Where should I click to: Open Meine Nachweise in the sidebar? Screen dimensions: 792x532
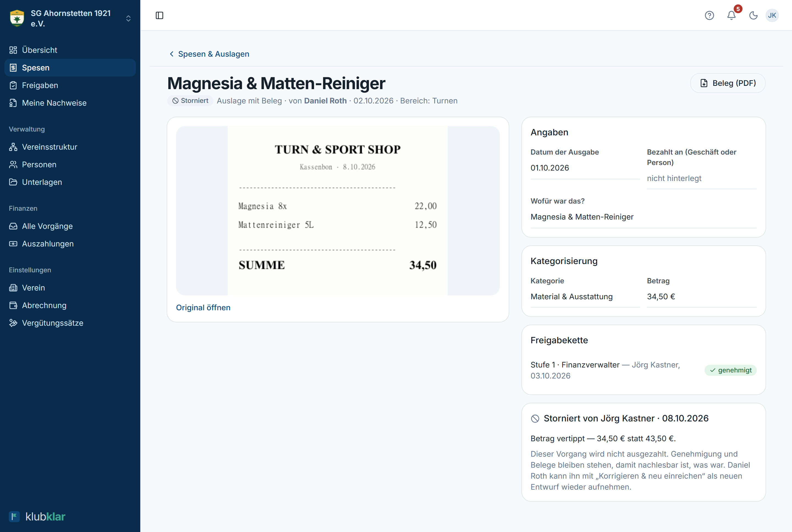70,103
